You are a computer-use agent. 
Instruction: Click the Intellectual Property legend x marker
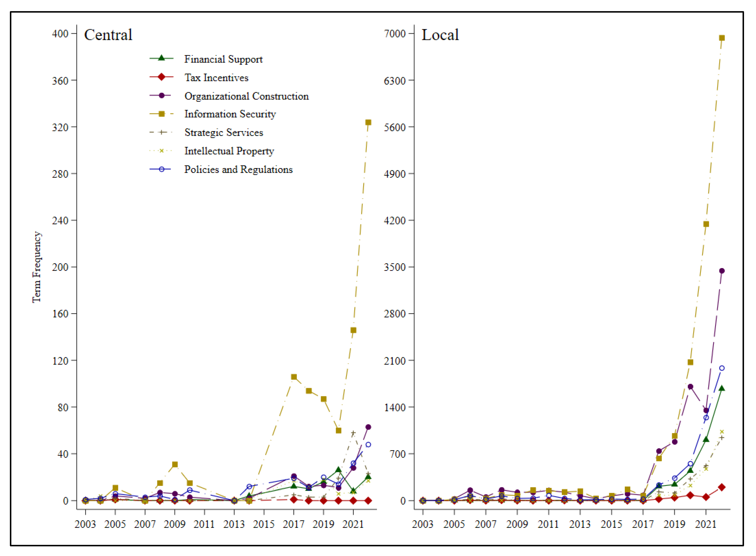pyautogui.click(x=162, y=151)
